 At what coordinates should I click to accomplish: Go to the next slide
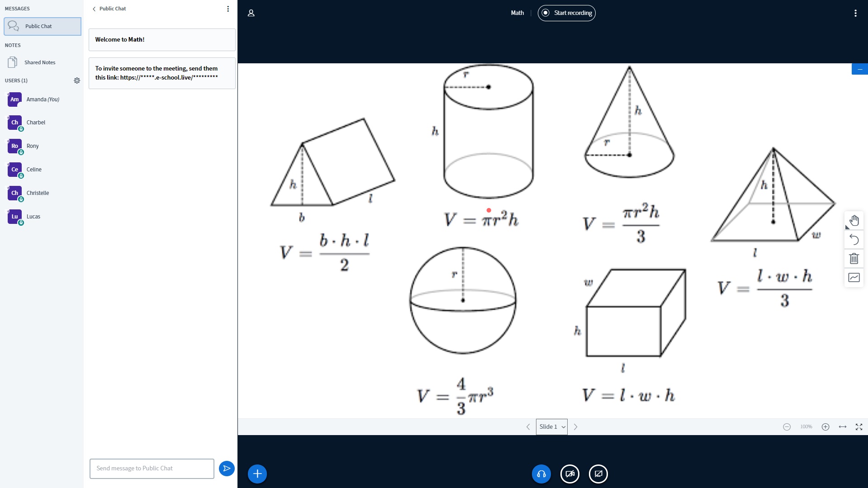tap(575, 427)
